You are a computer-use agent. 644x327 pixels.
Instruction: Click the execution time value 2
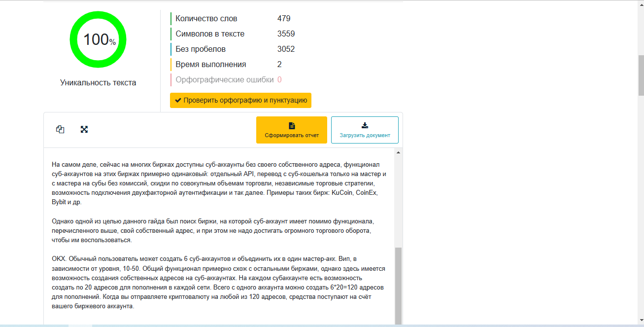[279, 65]
